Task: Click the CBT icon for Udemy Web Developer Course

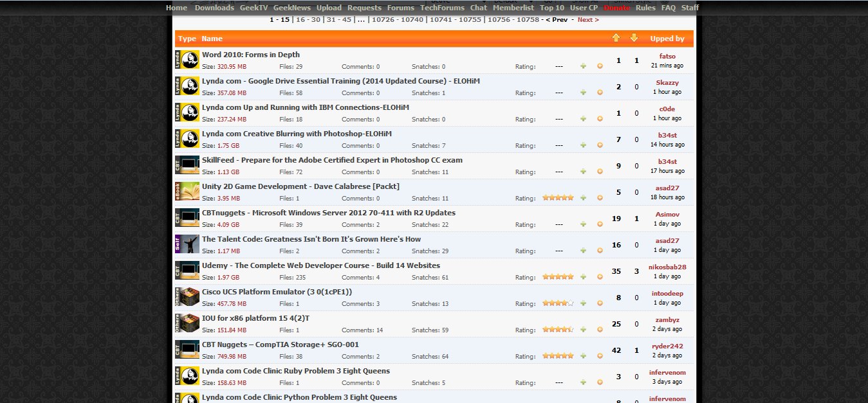Action: (x=187, y=271)
